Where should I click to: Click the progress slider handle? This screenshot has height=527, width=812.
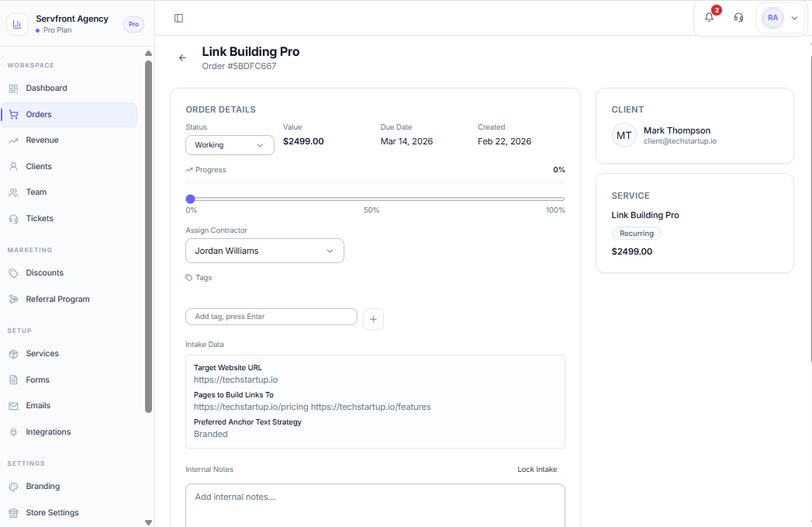pos(191,199)
